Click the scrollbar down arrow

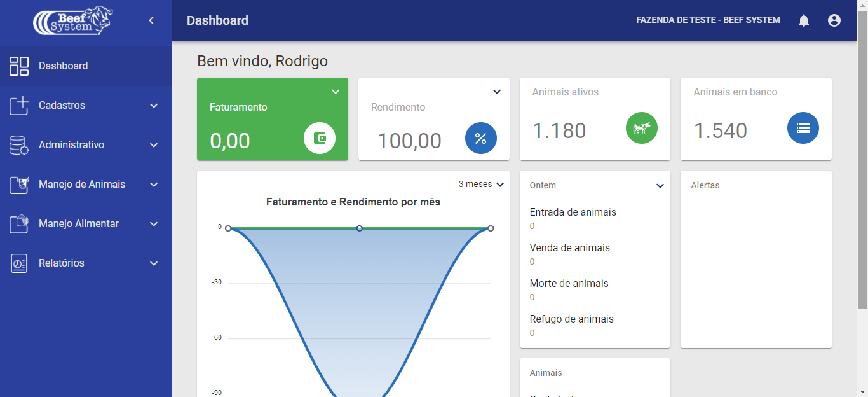tap(862, 391)
